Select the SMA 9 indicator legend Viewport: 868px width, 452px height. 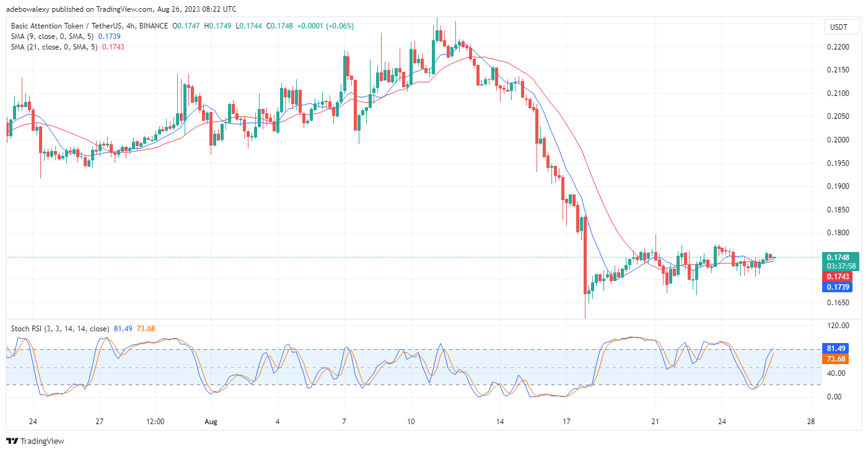(53, 37)
